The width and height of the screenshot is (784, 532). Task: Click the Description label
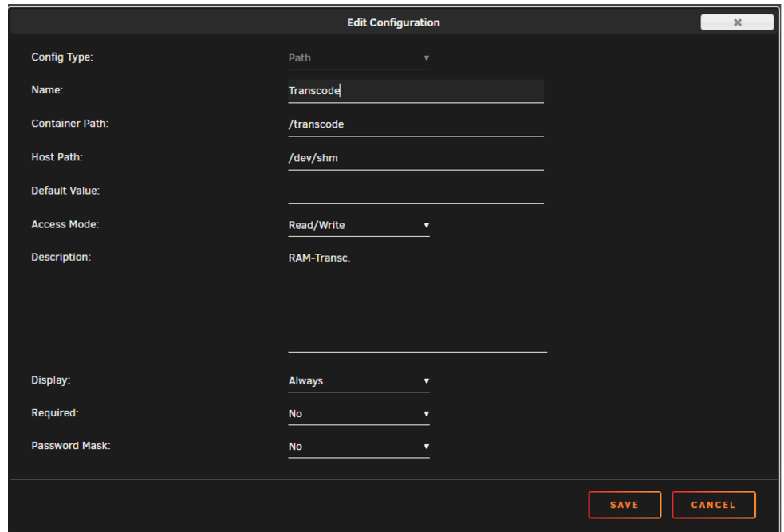pos(61,257)
